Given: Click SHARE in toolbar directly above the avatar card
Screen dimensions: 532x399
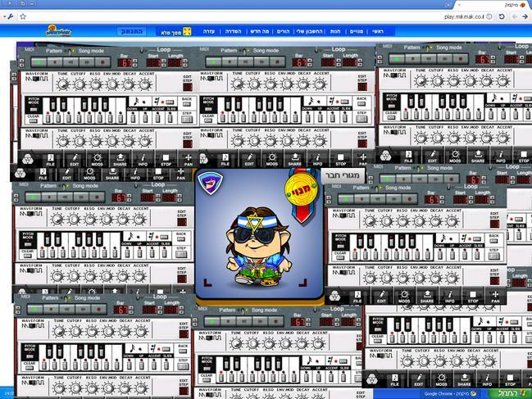Looking at the screenshot, I should pyautogui.click(x=294, y=159).
